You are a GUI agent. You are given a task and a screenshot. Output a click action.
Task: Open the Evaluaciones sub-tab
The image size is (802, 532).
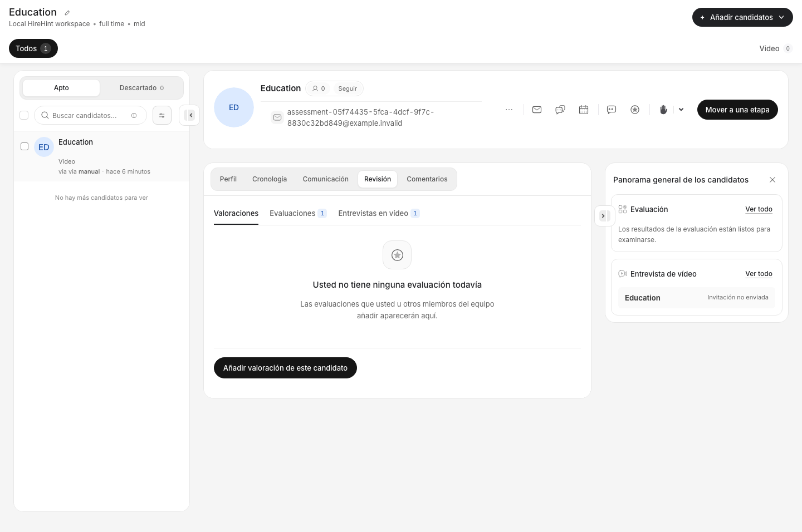pos(298,214)
